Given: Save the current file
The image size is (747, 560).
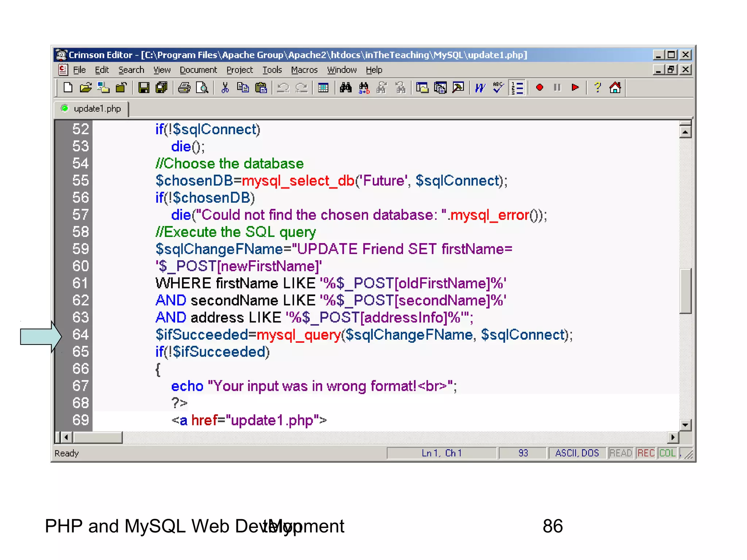Looking at the screenshot, I should click(x=144, y=88).
